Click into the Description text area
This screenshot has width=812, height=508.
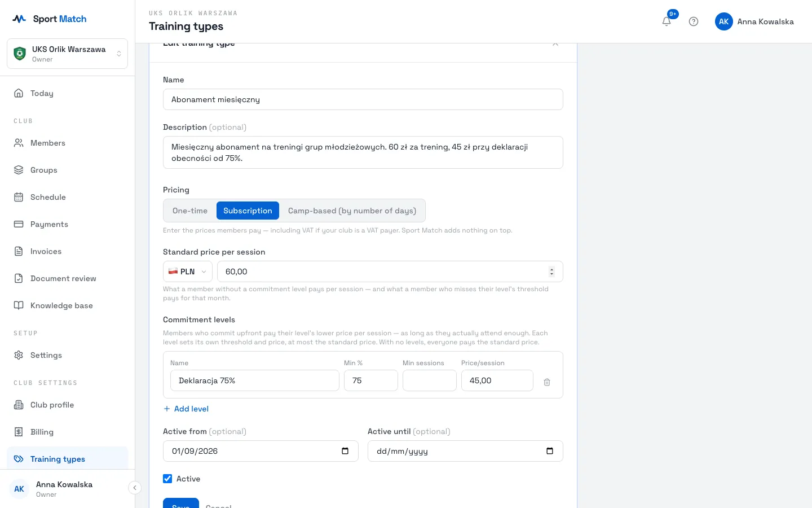tap(363, 152)
